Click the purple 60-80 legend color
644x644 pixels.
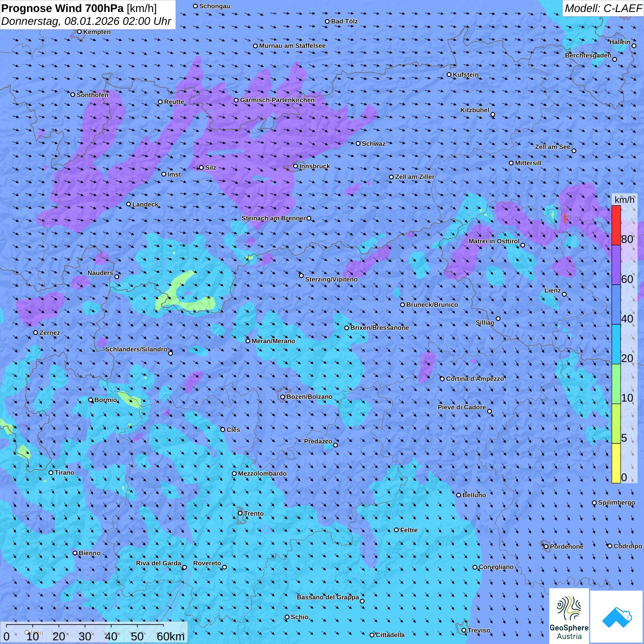(x=616, y=265)
